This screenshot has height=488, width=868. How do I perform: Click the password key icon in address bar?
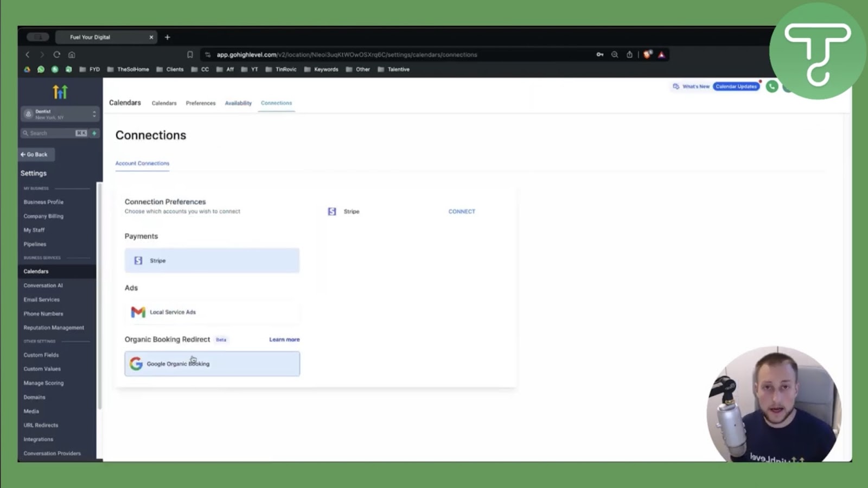point(600,55)
